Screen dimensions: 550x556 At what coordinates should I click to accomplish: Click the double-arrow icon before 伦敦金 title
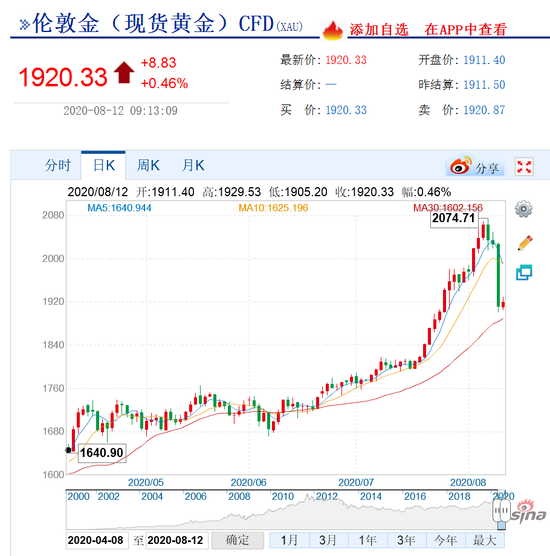click(x=24, y=25)
